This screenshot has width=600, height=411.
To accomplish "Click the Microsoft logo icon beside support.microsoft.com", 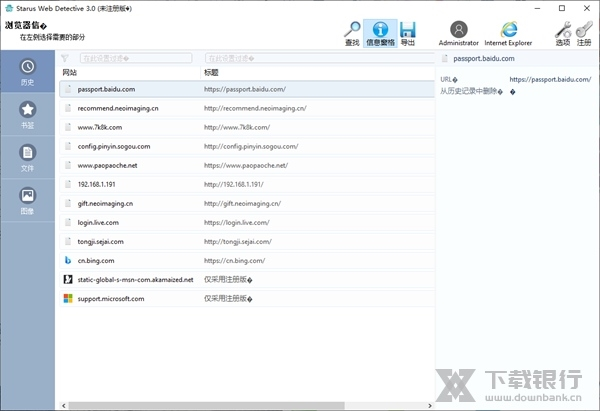I will point(68,298).
